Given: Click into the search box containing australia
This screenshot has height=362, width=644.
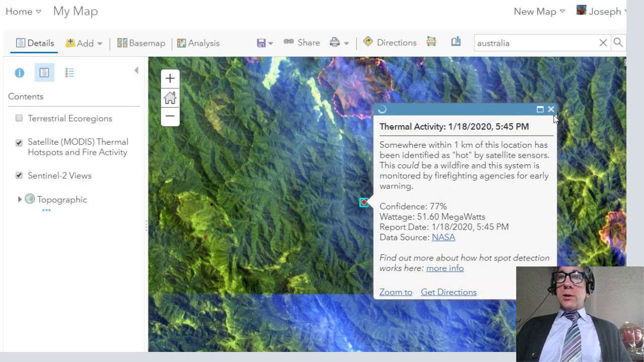Looking at the screenshot, I should (x=536, y=43).
